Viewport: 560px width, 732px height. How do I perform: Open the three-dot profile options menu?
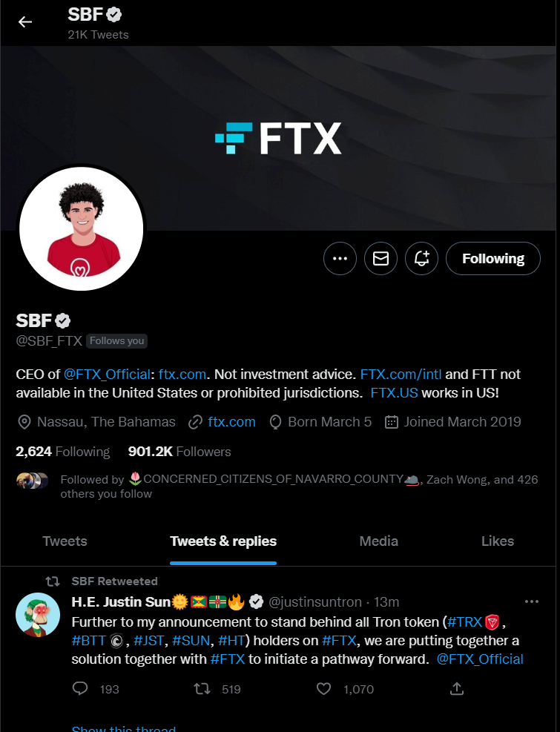coord(340,258)
